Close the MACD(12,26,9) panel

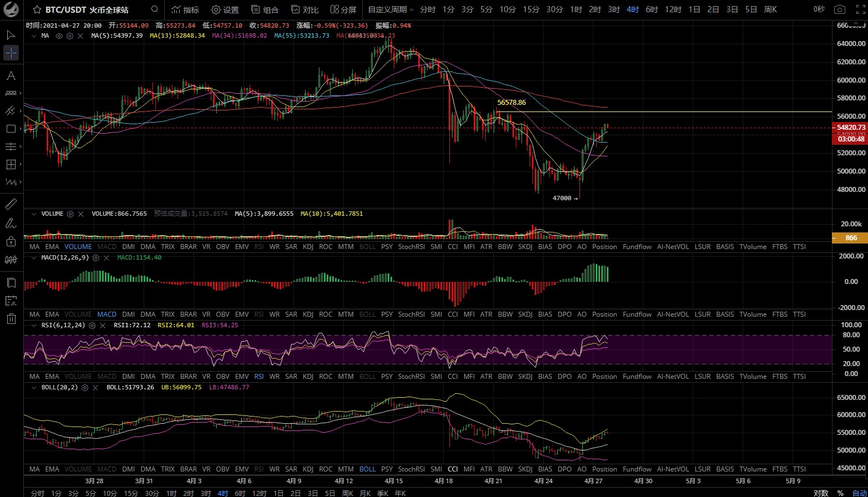[106, 258]
